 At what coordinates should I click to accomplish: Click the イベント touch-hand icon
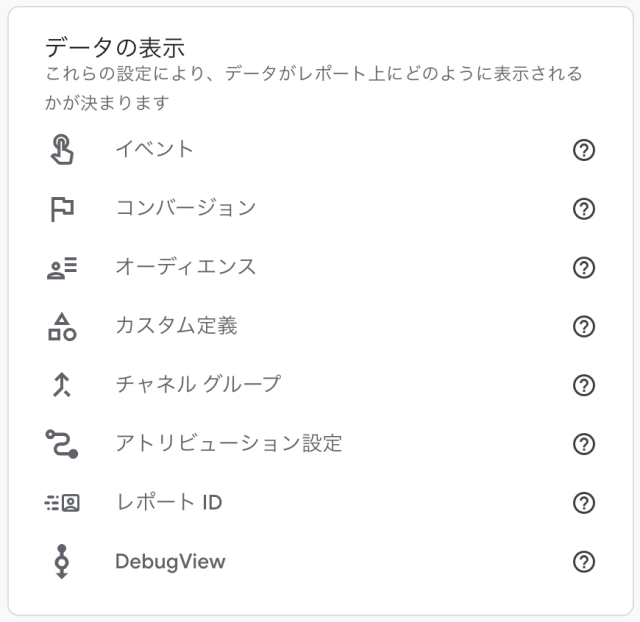pyautogui.click(x=62, y=149)
